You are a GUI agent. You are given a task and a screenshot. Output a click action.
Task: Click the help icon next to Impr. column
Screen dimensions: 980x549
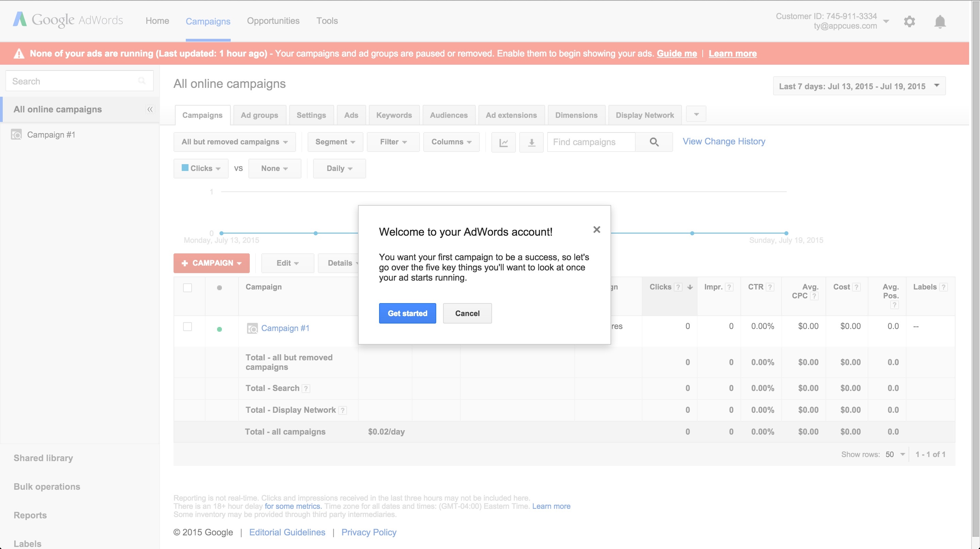(x=729, y=287)
